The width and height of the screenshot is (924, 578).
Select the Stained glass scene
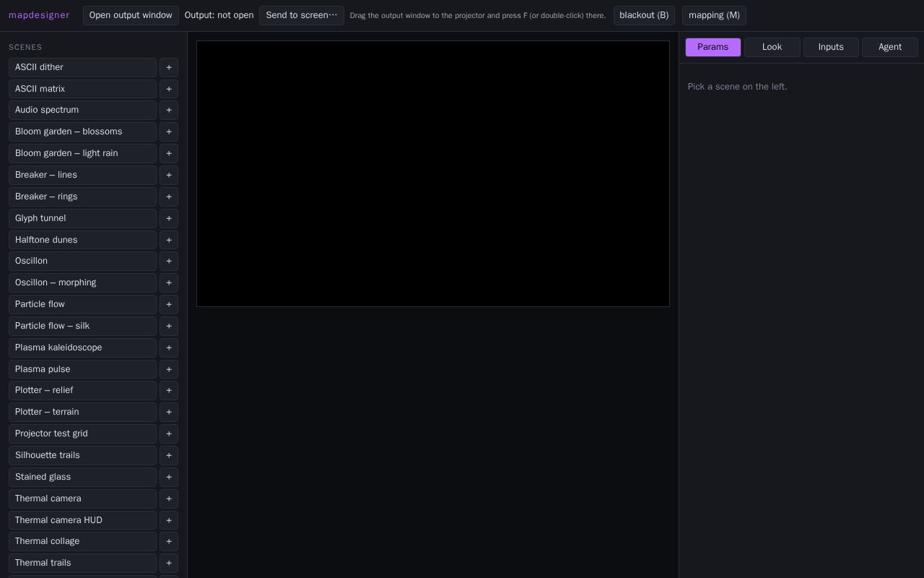point(82,477)
